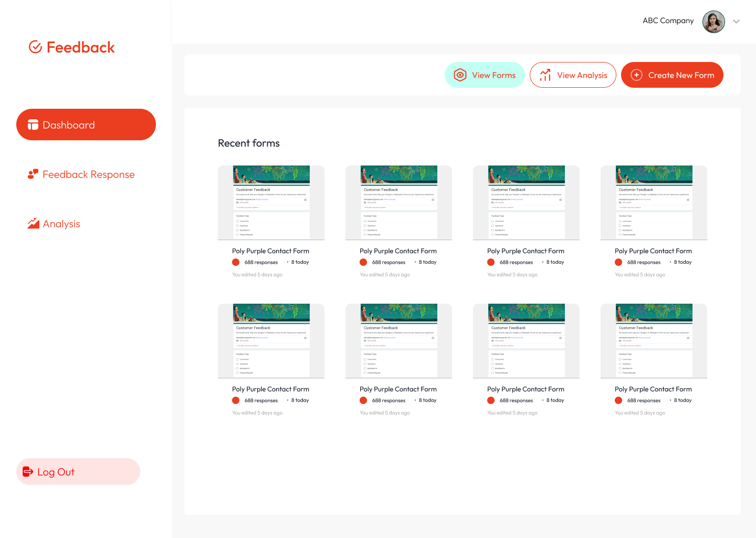
Task: Click the red status dot on fourth bottom-row card
Action: point(618,400)
